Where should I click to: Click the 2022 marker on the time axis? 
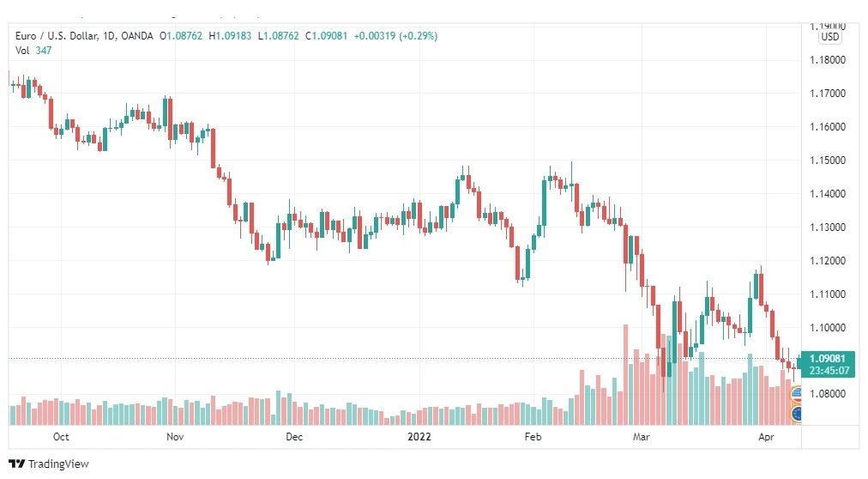[x=419, y=437]
